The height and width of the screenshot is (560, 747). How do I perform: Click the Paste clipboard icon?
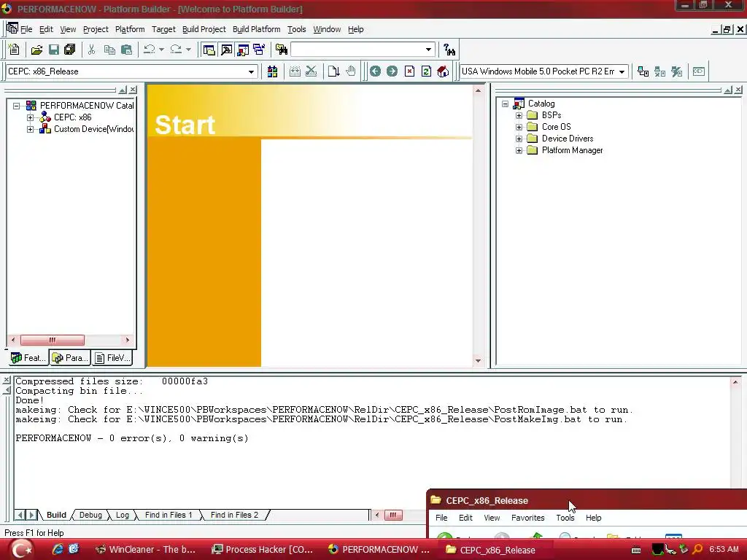(127, 50)
